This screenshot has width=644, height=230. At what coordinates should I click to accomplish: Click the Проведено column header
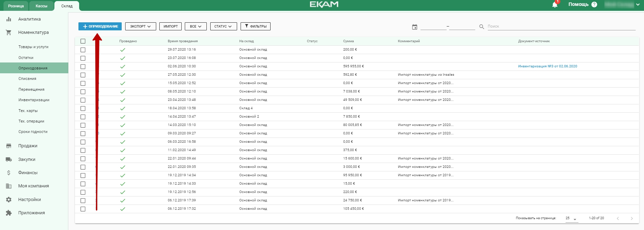tap(128, 41)
